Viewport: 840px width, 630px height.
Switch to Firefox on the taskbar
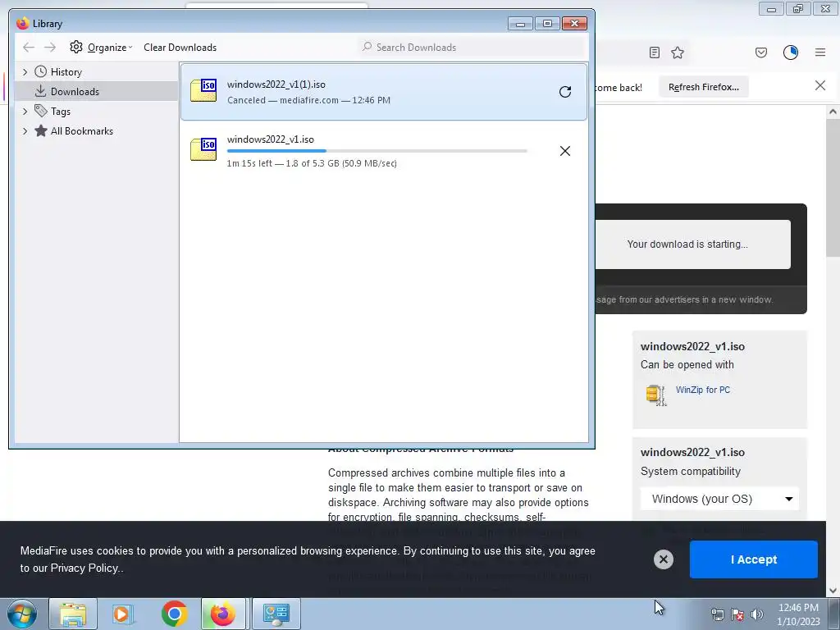[223, 614]
